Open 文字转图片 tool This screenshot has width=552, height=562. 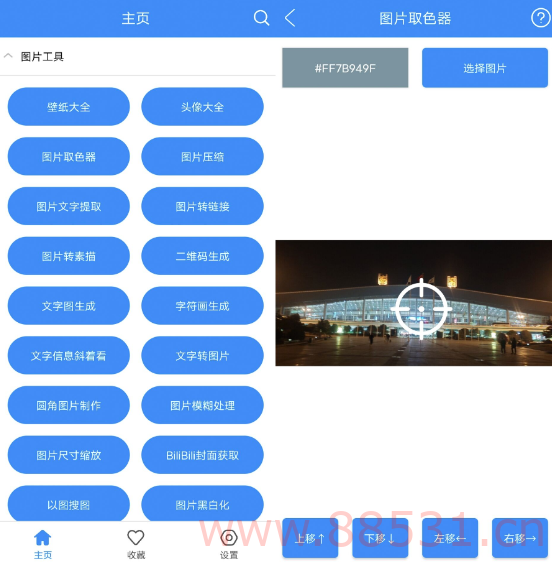(202, 356)
